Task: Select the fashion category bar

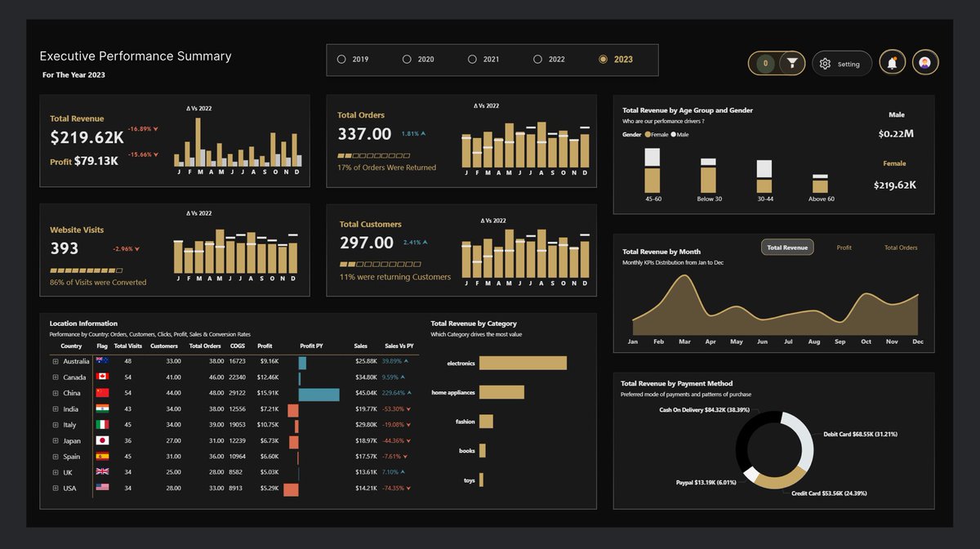Action: pyautogui.click(x=486, y=422)
